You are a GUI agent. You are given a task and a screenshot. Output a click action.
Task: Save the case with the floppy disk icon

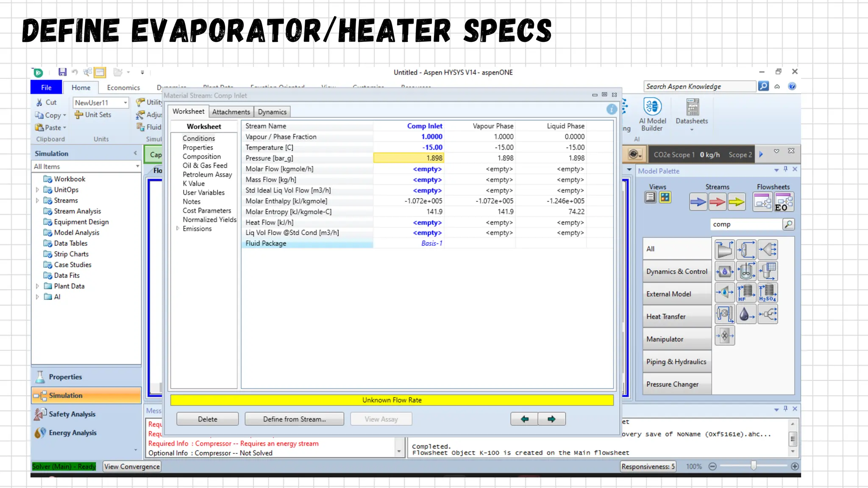point(62,72)
